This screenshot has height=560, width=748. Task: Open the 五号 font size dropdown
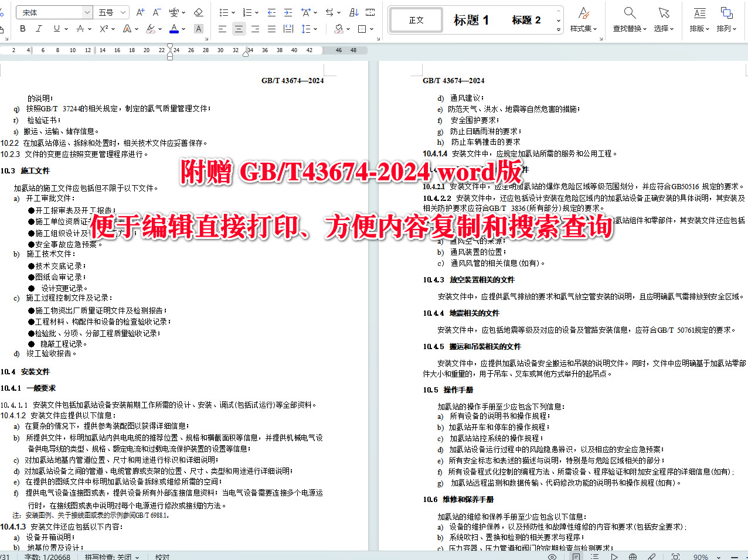123,12
